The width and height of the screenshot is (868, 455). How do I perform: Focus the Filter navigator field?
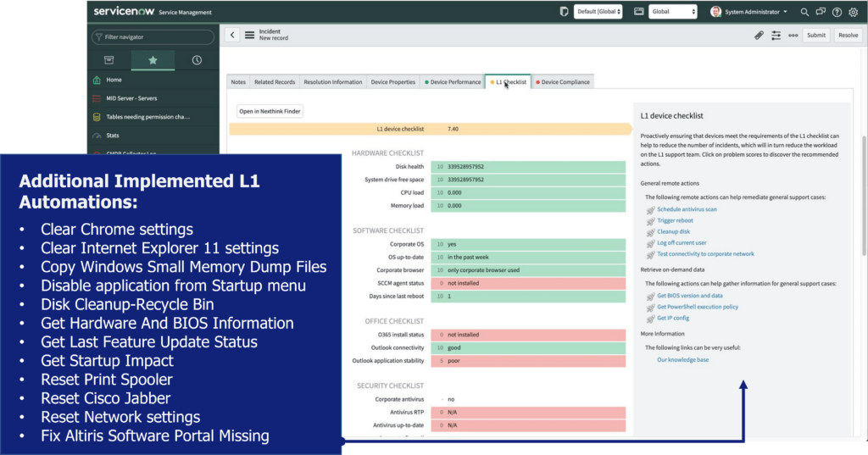[153, 37]
